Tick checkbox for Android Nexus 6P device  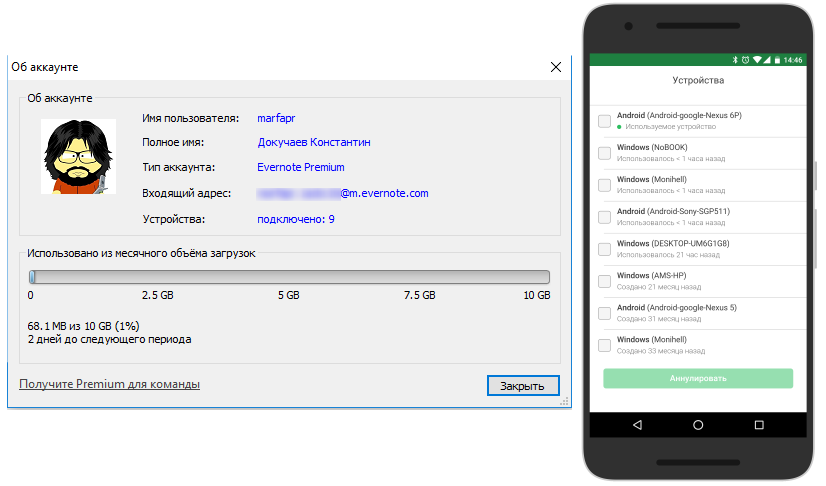tap(604, 121)
